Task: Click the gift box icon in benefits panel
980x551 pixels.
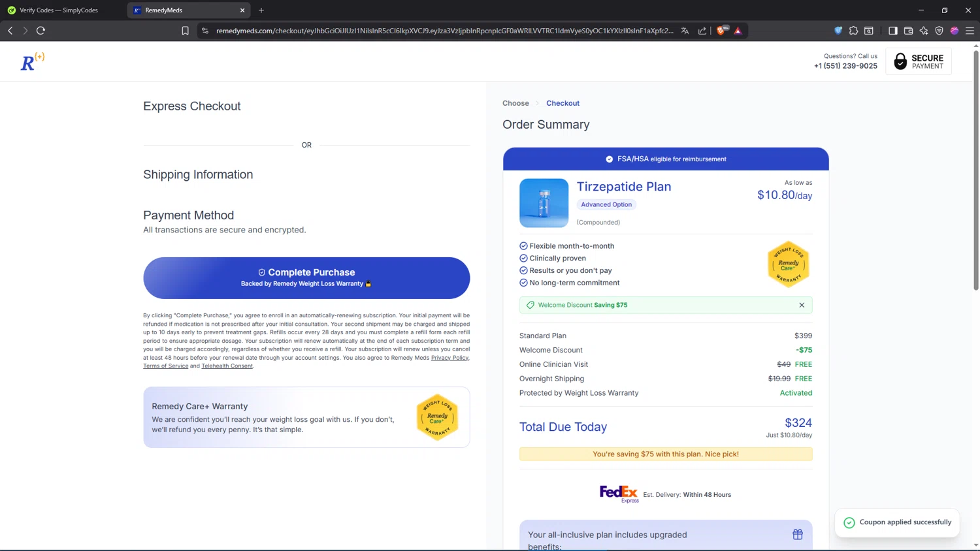Action: coord(798,535)
